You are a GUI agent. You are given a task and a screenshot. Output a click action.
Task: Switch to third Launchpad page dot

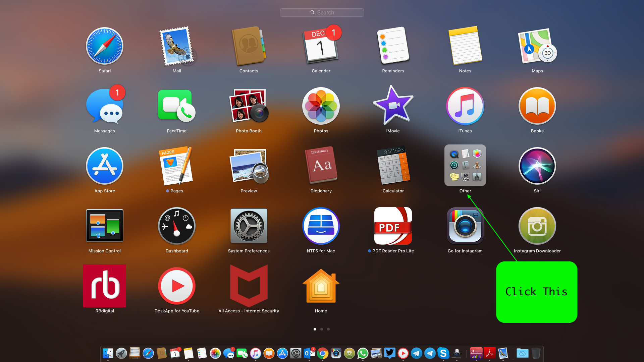pyautogui.click(x=328, y=329)
